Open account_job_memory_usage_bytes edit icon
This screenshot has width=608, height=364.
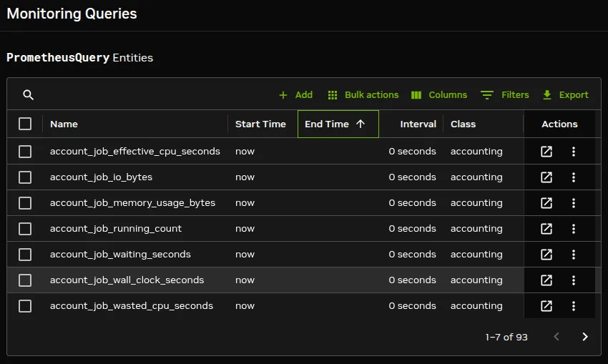coord(546,203)
